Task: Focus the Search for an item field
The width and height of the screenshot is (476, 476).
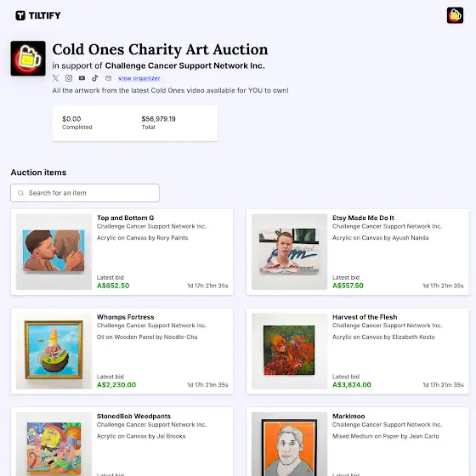Action: coord(85,193)
